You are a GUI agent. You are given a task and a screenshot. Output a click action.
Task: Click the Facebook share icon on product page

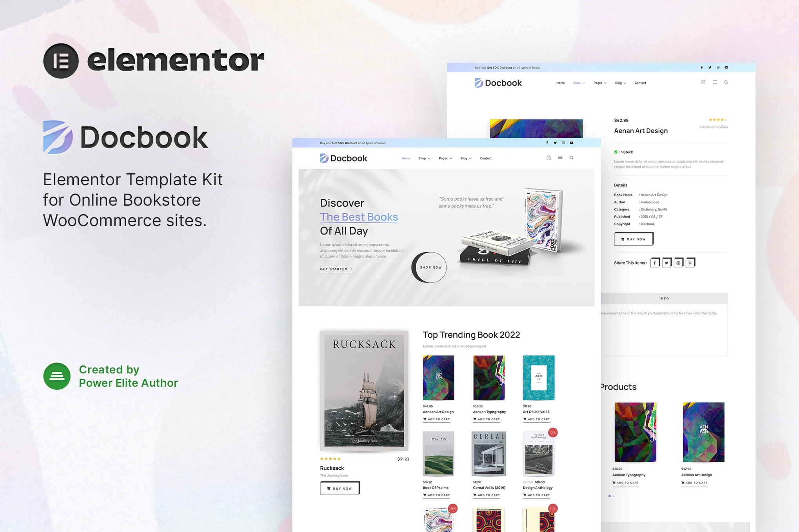(654, 262)
